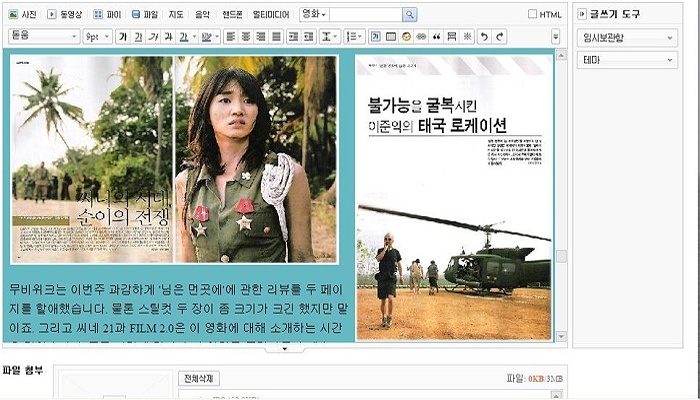Image resolution: width=700 pixels, height=400 pixels.
Task: Click the editor vertical scrollbar thumb
Action: [x=561, y=256]
